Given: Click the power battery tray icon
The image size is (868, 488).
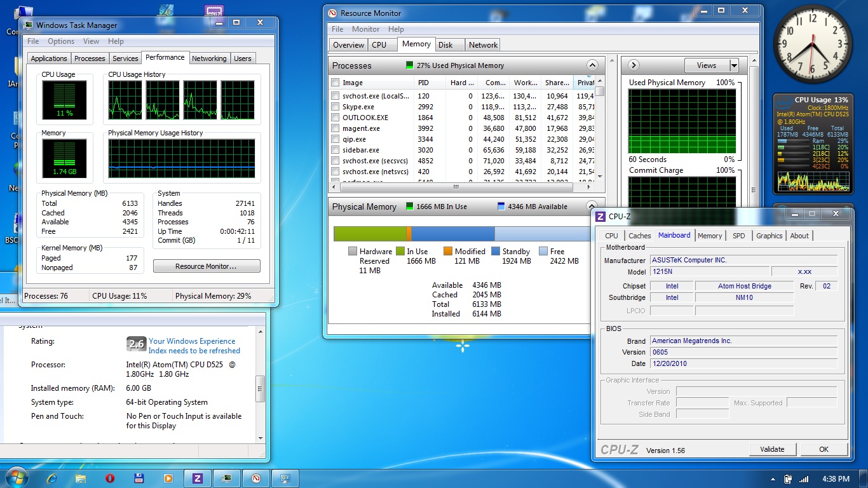Looking at the screenshot, I should tap(788, 479).
